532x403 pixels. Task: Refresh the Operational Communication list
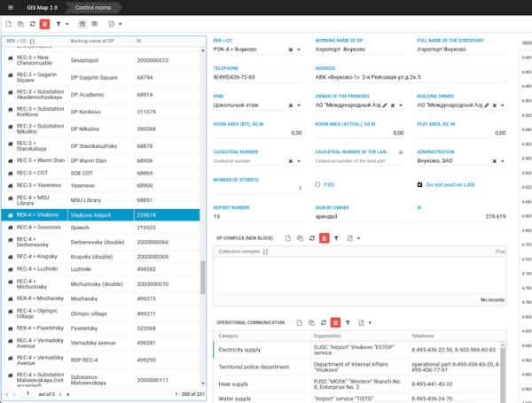pos(324,323)
